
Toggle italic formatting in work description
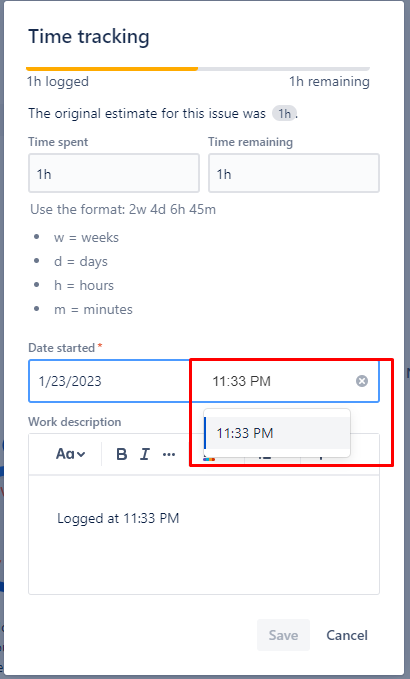tap(145, 454)
